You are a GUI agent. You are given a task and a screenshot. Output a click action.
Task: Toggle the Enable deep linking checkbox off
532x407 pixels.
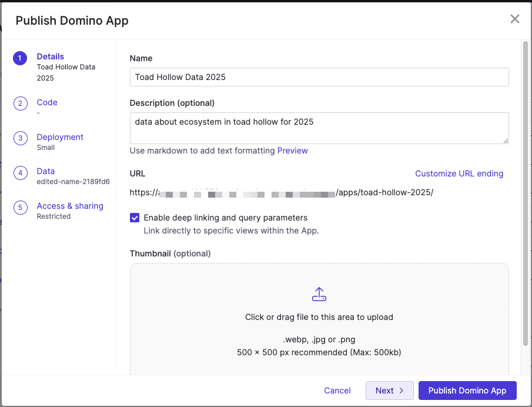click(135, 218)
